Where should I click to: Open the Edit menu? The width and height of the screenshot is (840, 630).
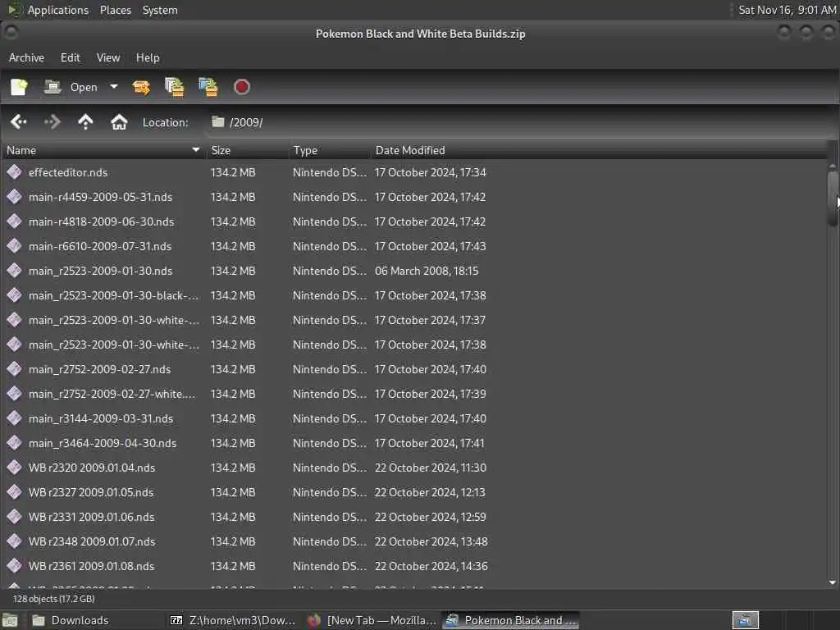tap(71, 57)
